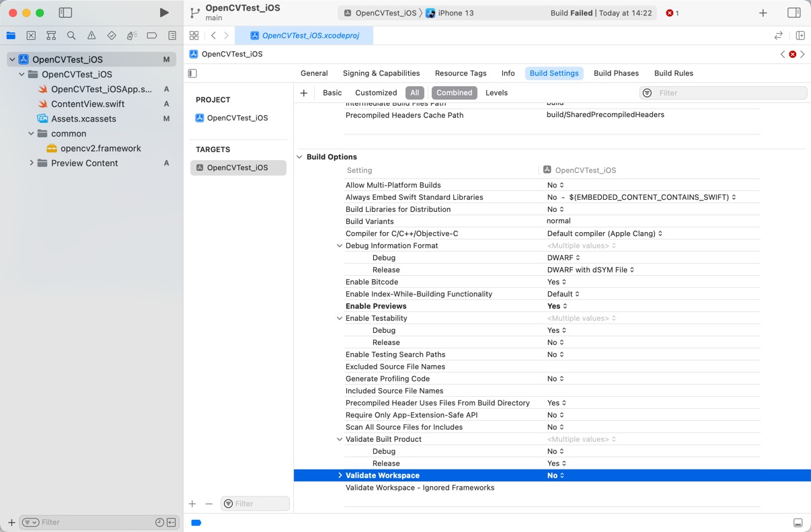Open the issue navigator warning icon
This screenshot has width=811, height=532.
tap(91, 36)
